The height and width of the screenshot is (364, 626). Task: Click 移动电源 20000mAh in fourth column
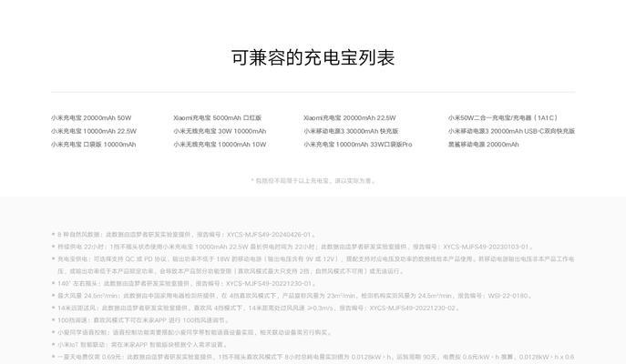pos(484,145)
